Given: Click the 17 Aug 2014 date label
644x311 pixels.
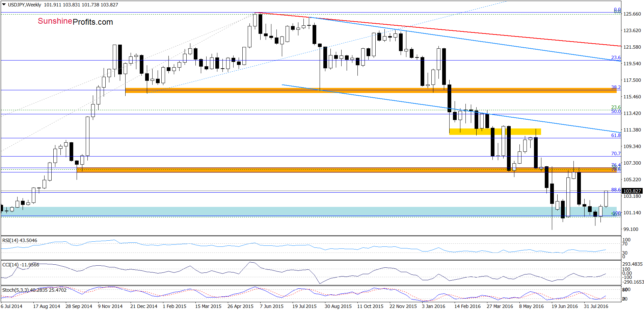Looking at the screenshot, I should [47, 306].
